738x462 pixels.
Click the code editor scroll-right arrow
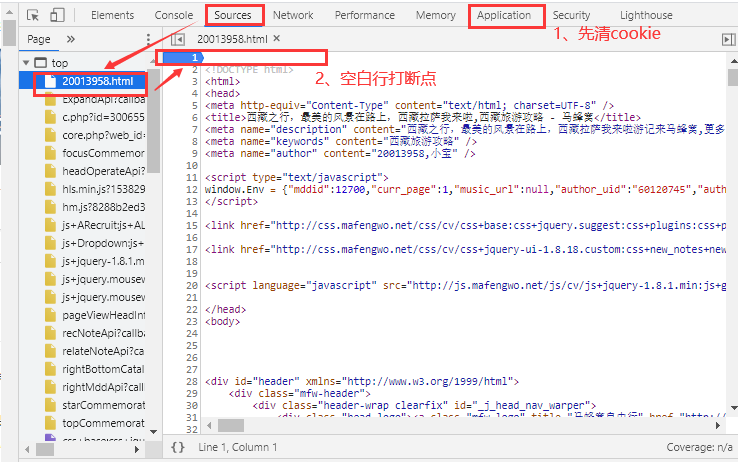pos(718,426)
